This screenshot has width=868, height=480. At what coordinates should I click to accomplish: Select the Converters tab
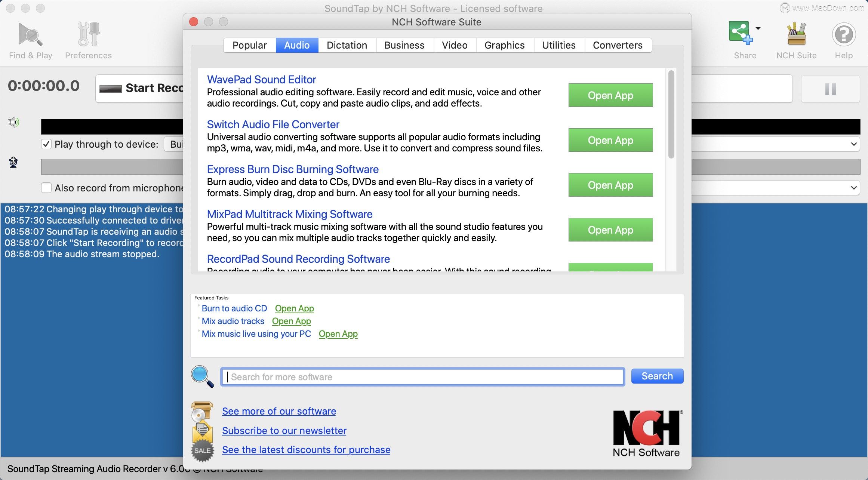[618, 45]
